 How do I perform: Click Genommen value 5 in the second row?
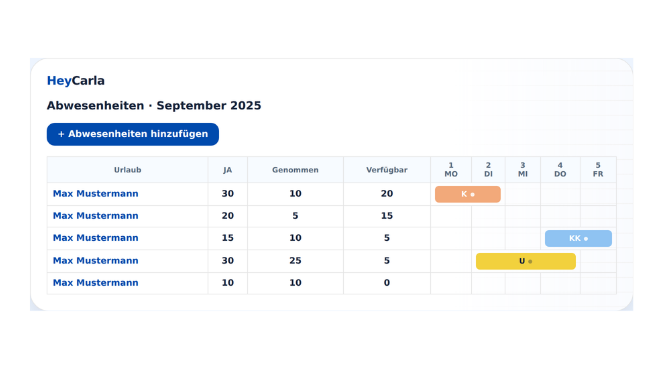tap(295, 216)
